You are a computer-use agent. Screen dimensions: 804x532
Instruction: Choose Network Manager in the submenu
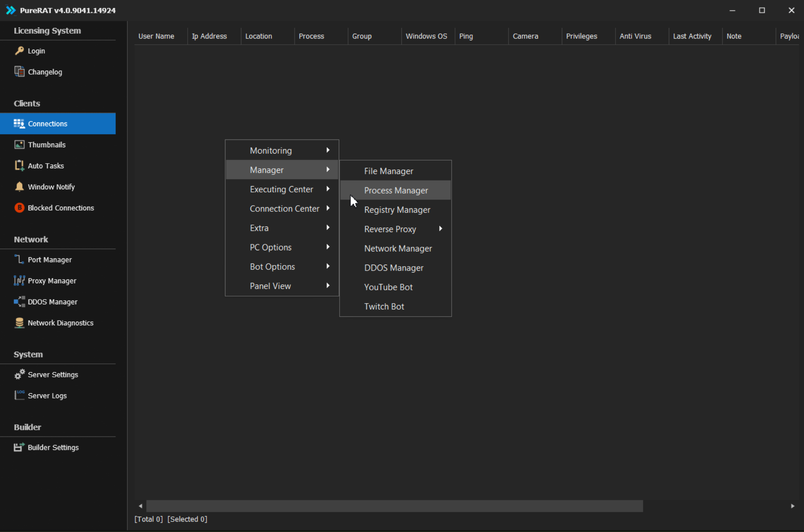[395, 248]
